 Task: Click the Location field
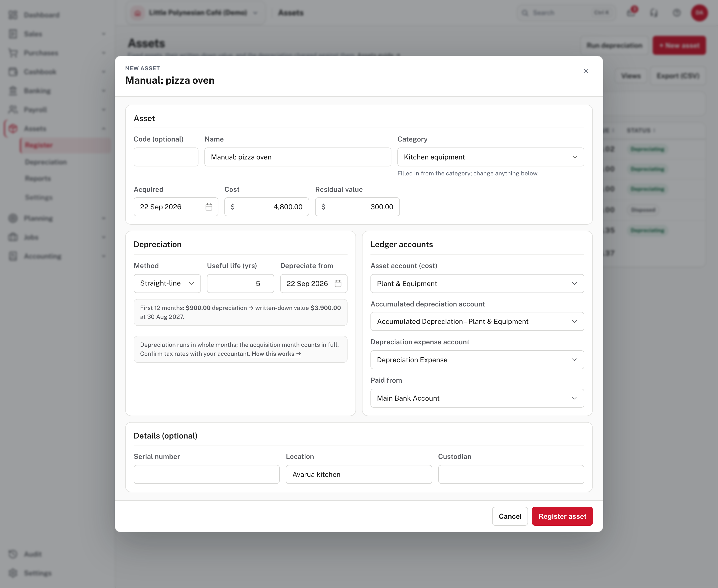(359, 474)
